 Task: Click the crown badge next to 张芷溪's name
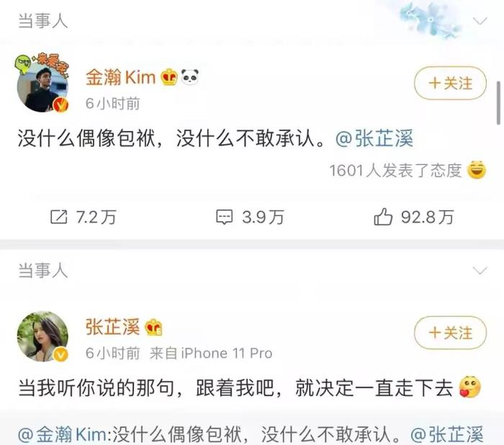(x=153, y=328)
